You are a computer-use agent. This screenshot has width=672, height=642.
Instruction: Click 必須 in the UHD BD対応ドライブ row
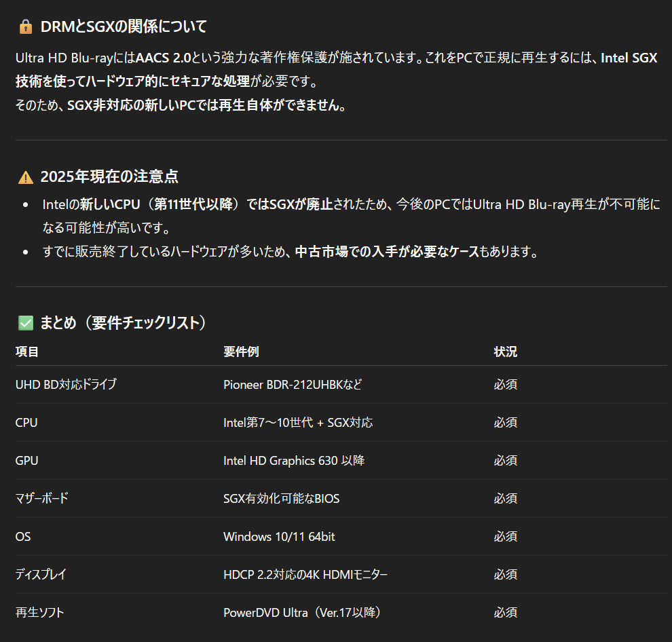[505, 384]
